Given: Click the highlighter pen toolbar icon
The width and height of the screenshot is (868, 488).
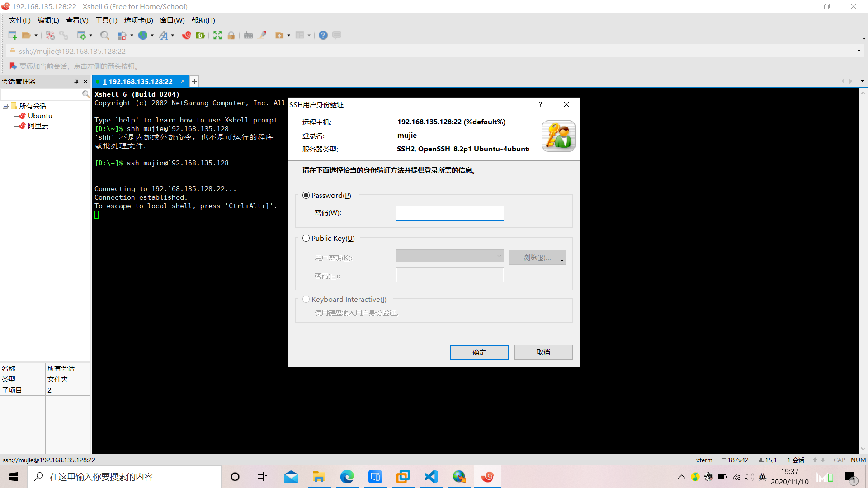Looking at the screenshot, I should (x=262, y=35).
